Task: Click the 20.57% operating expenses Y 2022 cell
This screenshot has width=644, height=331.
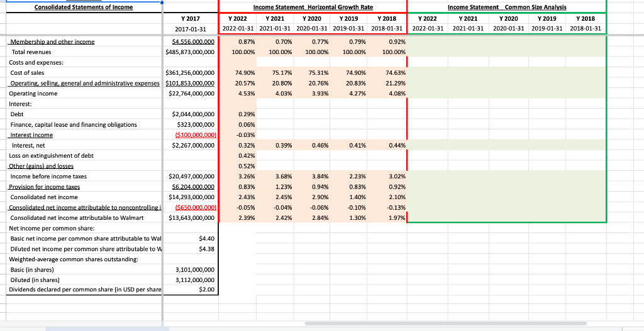Action: coord(238,84)
